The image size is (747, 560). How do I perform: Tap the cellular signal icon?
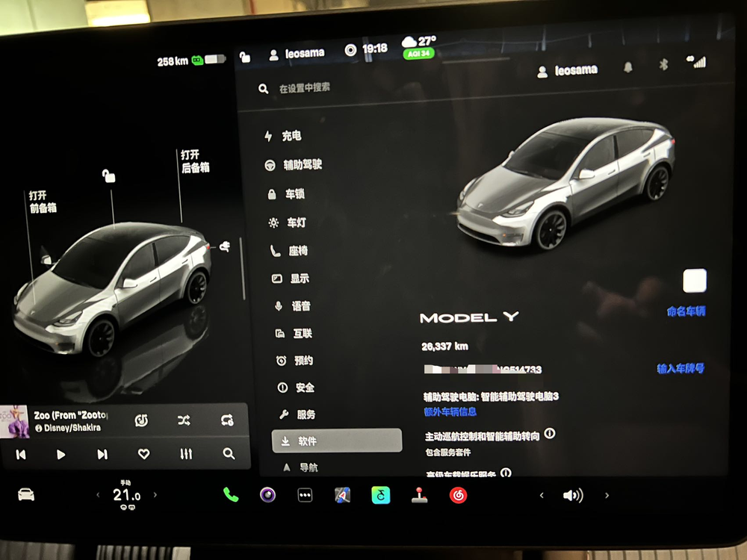click(x=696, y=62)
